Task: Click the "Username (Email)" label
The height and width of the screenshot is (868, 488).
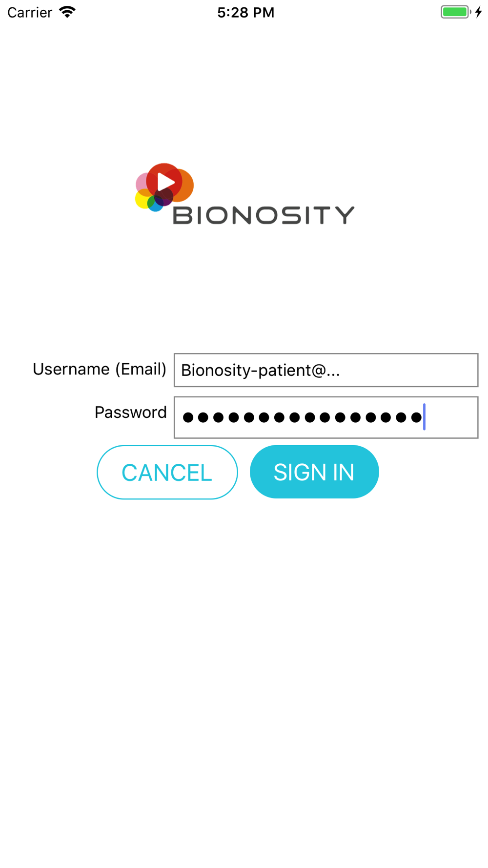Action: pyautogui.click(x=100, y=369)
